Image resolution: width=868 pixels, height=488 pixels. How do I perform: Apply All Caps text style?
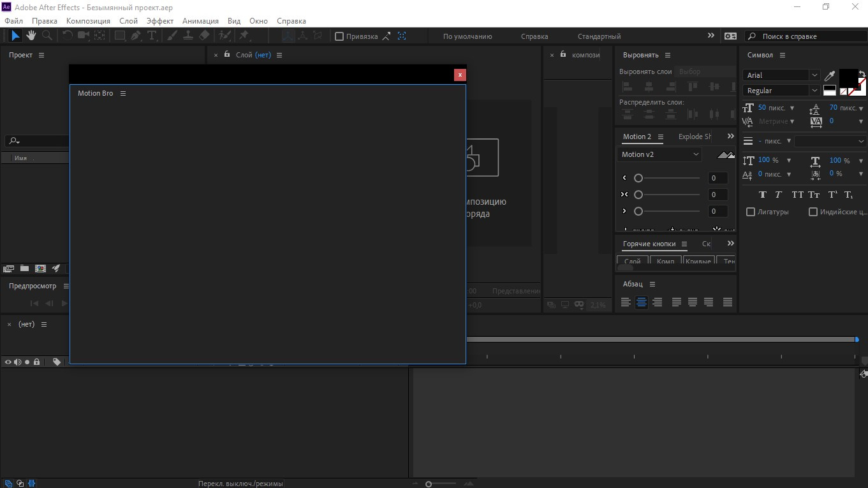797,195
